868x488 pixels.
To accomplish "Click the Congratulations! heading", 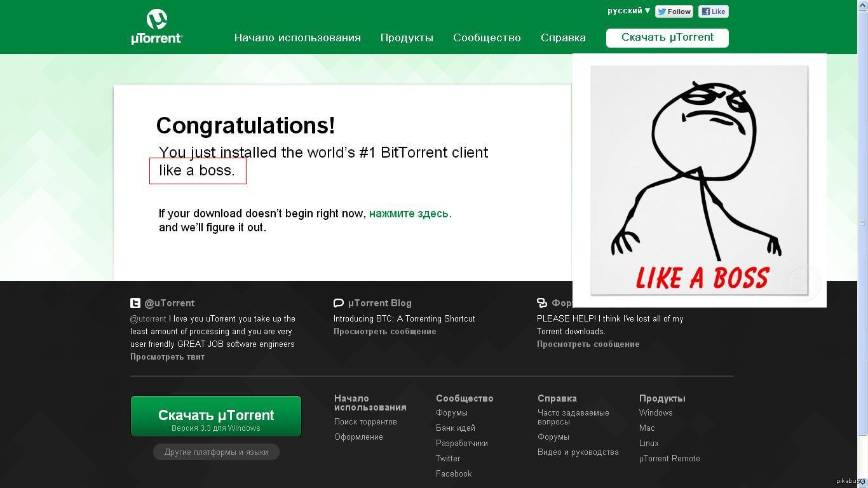I will click(245, 126).
